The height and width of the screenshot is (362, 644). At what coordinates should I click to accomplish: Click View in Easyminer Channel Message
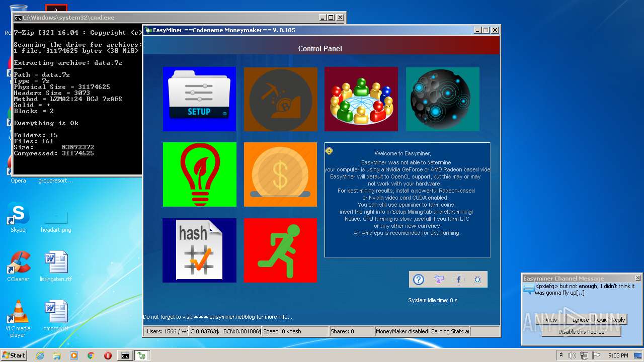551,320
